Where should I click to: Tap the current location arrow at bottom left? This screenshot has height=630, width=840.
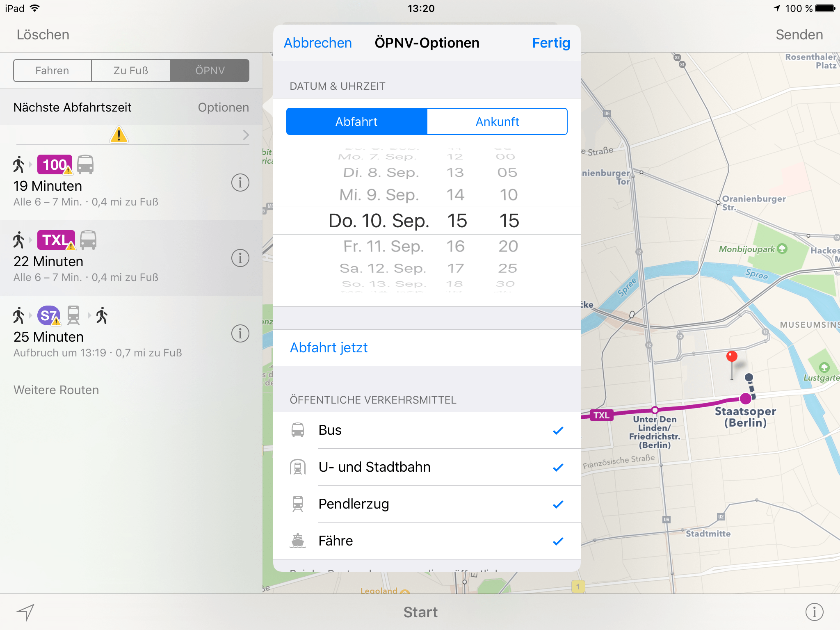26,612
